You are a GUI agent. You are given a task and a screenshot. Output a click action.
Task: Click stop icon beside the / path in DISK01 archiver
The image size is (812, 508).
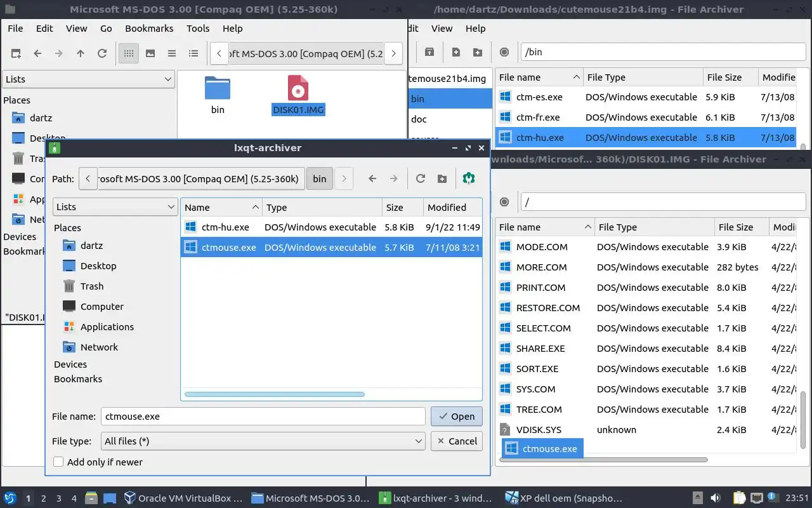pyautogui.click(x=504, y=202)
